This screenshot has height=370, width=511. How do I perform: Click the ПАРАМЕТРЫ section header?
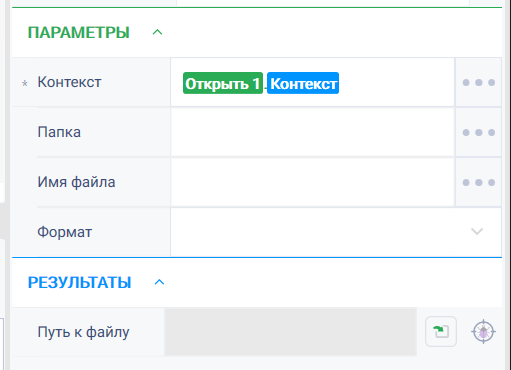[x=79, y=33]
